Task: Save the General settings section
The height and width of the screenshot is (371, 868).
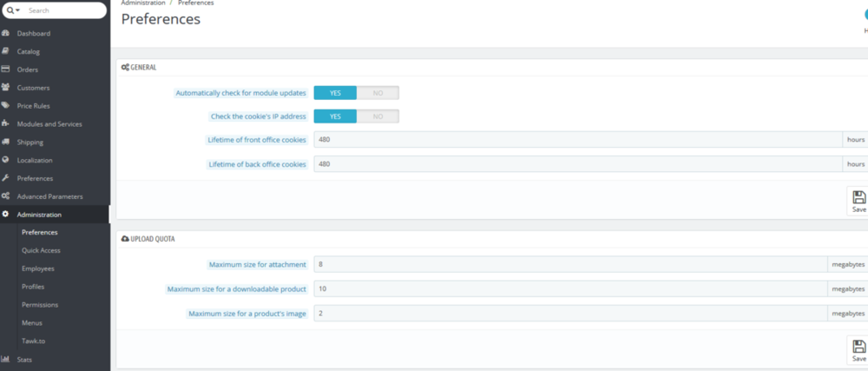Action: 858,202
